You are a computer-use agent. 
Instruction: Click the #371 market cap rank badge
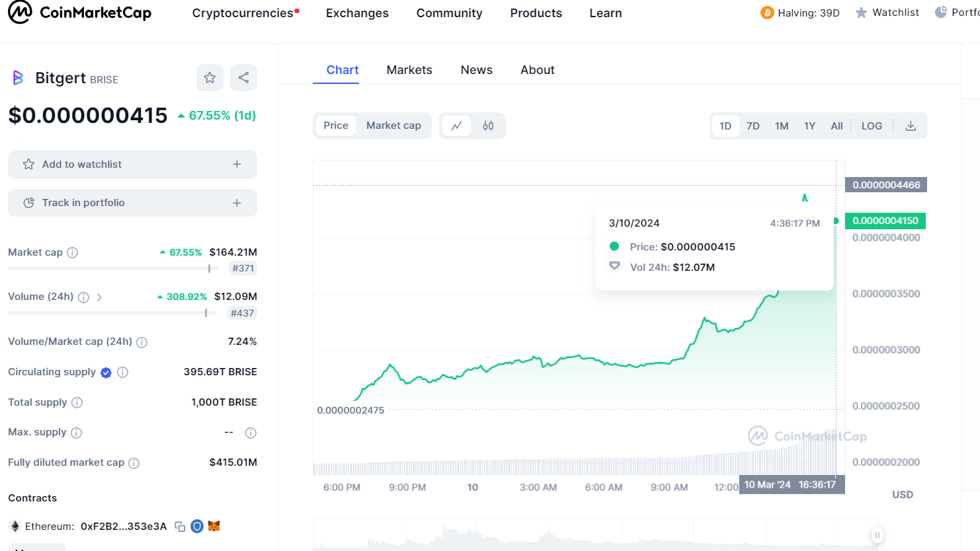click(x=243, y=268)
